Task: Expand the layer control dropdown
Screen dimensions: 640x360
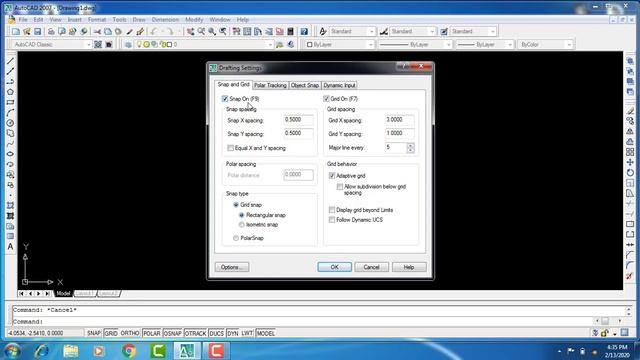Action: tap(270, 44)
